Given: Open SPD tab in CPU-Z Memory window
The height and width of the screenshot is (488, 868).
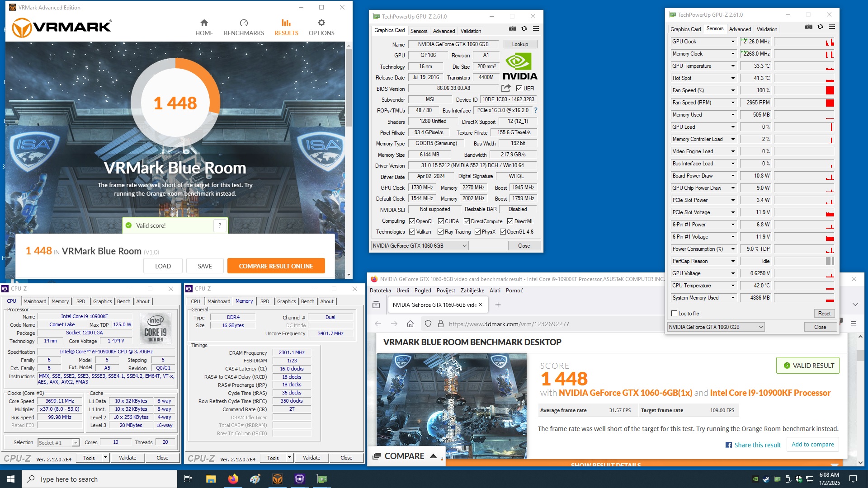Looking at the screenshot, I should (265, 301).
